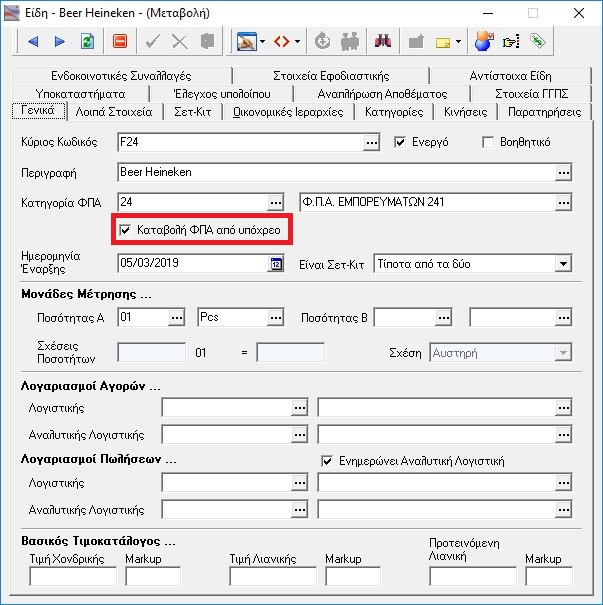Click the green refresh document icon
This screenshot has height=605, width=603.
87,41
